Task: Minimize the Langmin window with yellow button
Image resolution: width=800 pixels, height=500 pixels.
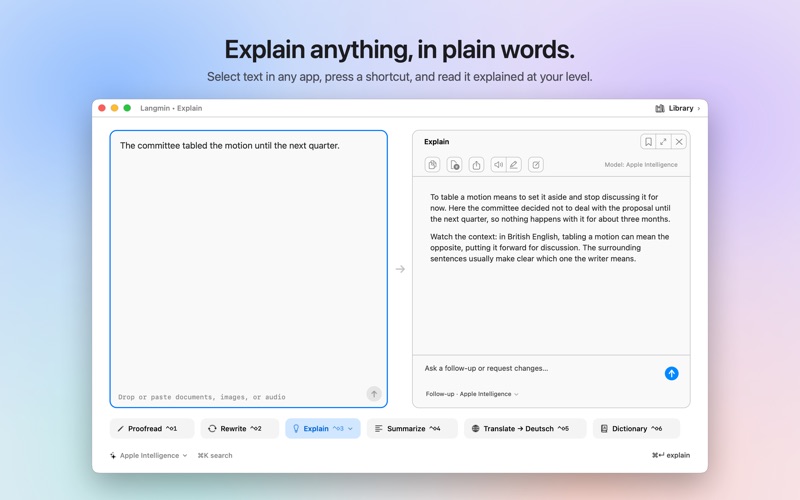Action: (114, 108)
